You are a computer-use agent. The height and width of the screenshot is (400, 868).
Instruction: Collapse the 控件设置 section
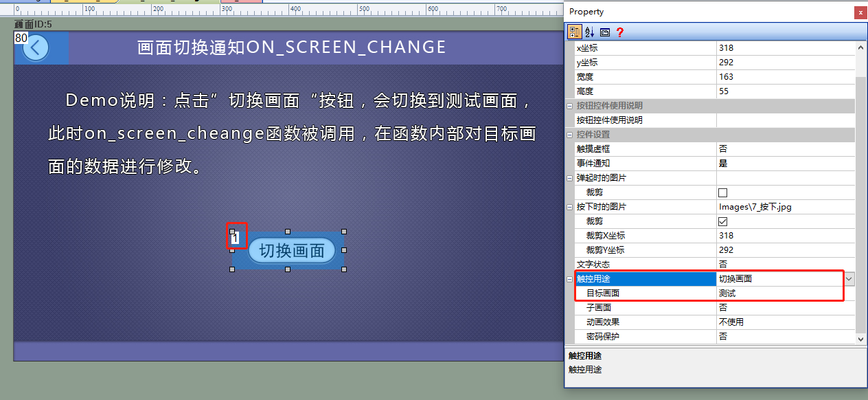pos(569,135)
